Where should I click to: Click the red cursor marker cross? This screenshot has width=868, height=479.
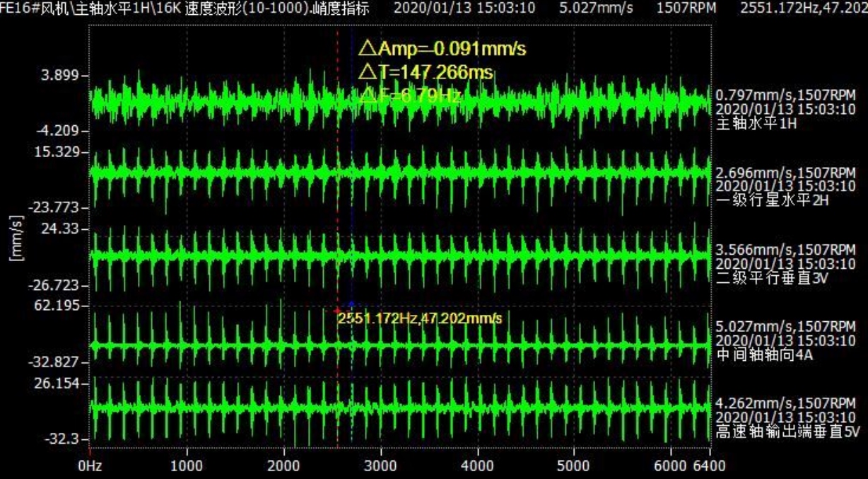(x=337, y=311)
